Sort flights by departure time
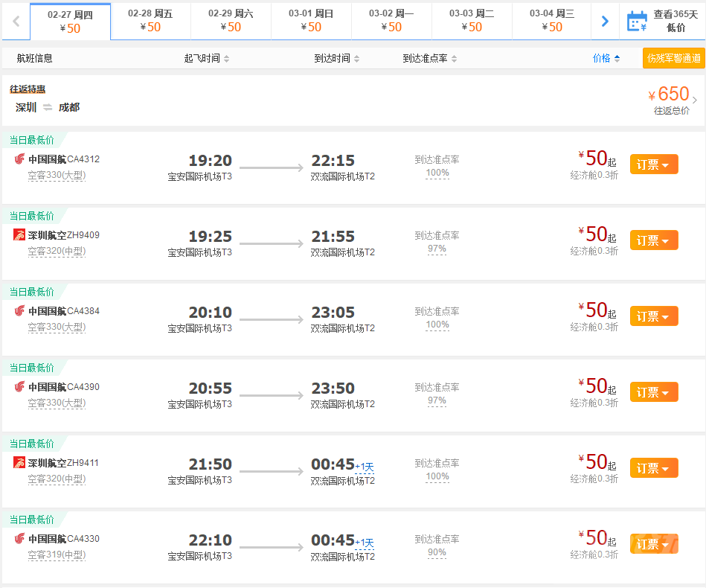706x588 pixels. pos(207,58)
